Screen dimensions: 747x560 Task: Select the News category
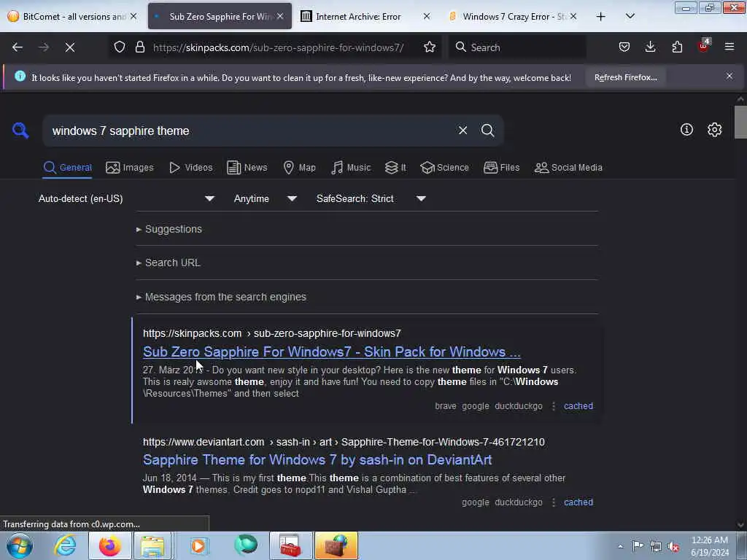pyautogui.click(x=247, y=168)
